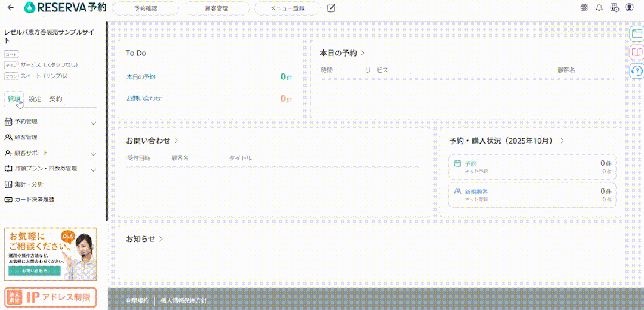Screen dimensions: 644x310
Task: Click the person icon beside 顧客サポート
Action: [8, 153]
